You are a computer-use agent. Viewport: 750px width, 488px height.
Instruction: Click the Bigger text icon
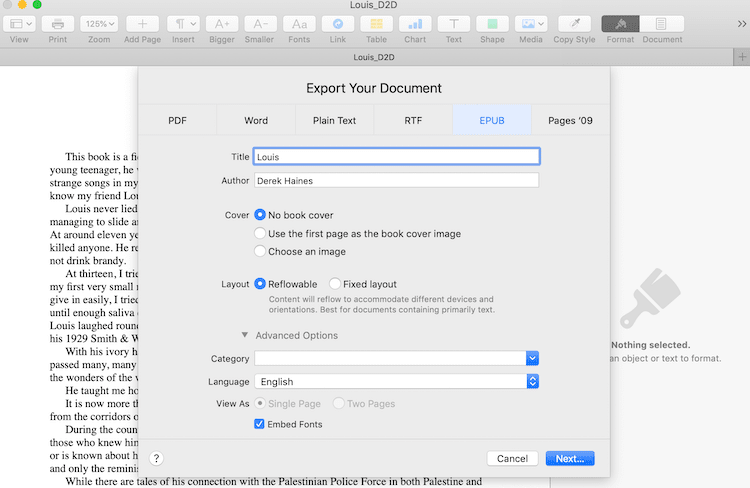pyautogui.click(x=222, y=24)
